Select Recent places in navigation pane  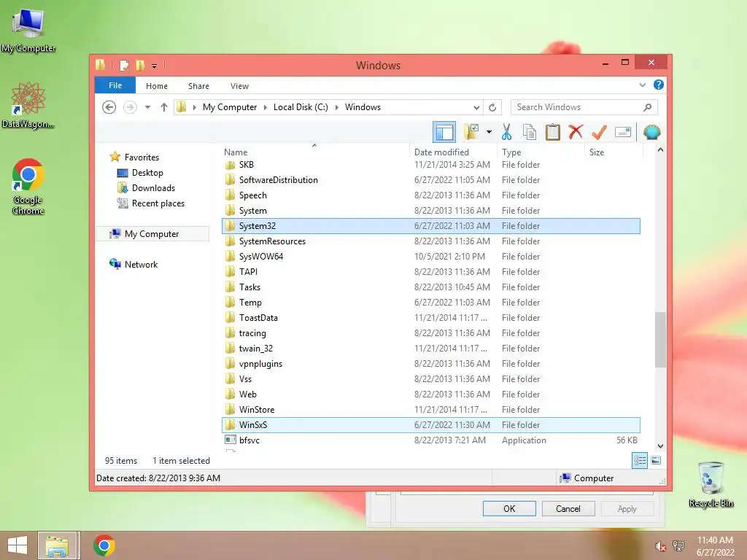[x=158, y=203]
